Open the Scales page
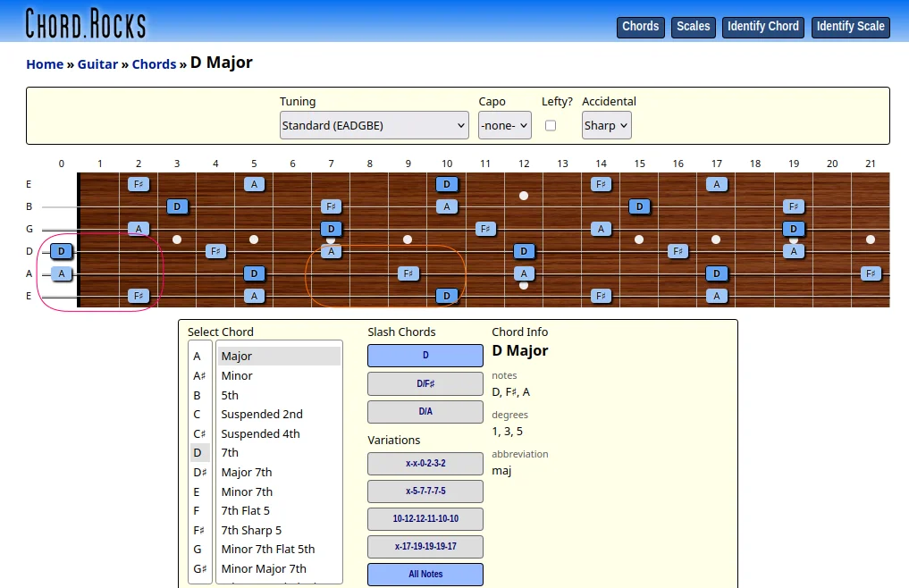The image size is (909, 588). [694, 27]
